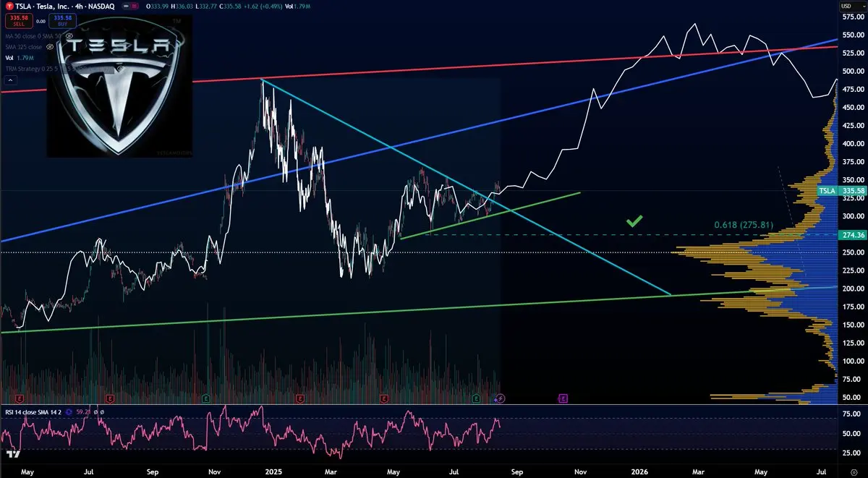
Task: Toggle visibility eye for SMA 325 close indicator
Action: pos(51,46)
